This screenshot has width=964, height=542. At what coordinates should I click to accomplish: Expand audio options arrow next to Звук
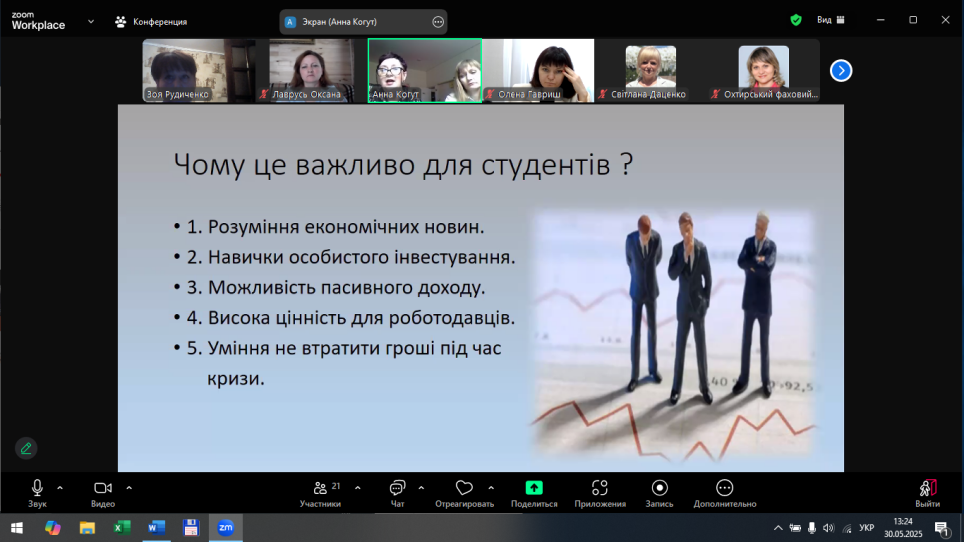[x=60, y=488]
